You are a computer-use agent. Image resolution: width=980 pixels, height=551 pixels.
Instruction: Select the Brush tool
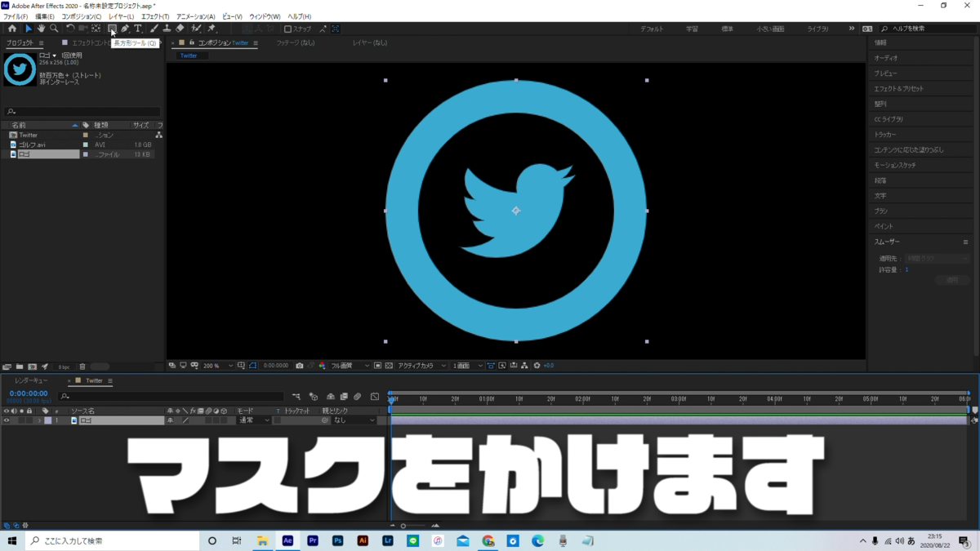click(154, 29)
